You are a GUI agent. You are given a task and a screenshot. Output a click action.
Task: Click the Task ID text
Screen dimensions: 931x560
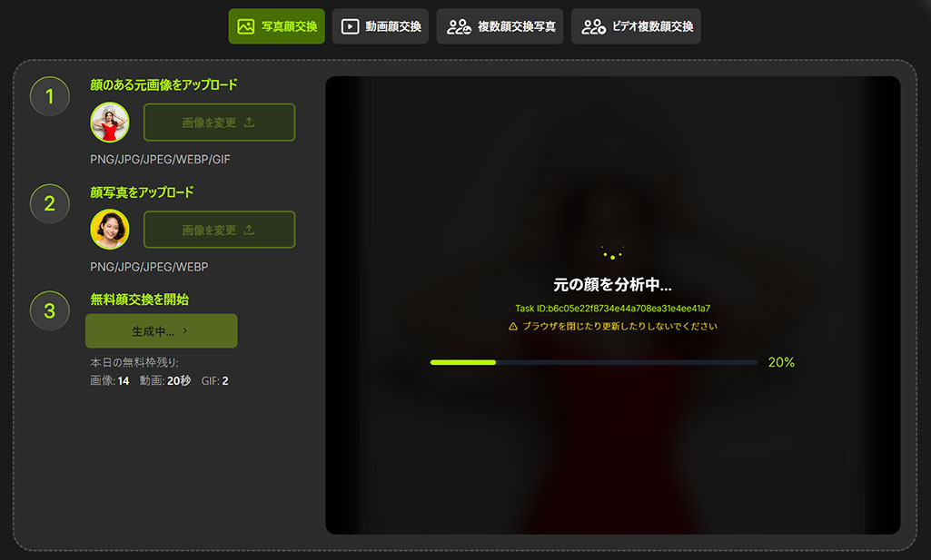(x=612, y=309)
